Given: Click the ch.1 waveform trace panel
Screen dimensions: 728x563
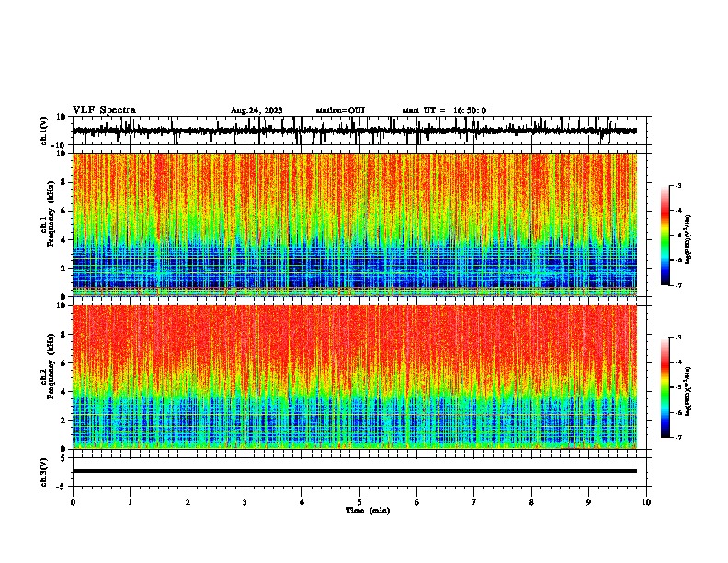Looking at the screenshot, I should pos(361,131).
